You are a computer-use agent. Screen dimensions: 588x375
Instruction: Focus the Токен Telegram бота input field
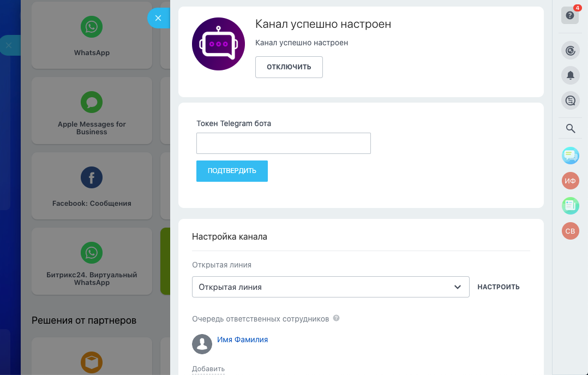(x=284, y=143)
